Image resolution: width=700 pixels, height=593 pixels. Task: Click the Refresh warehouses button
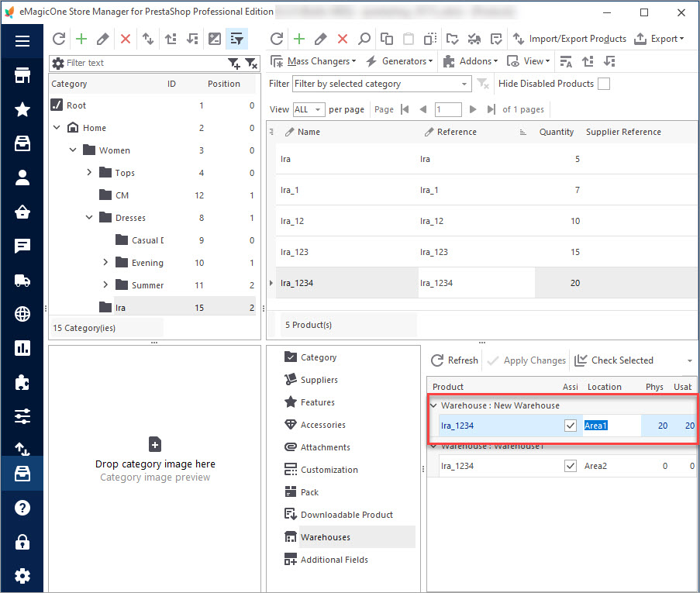454,360
